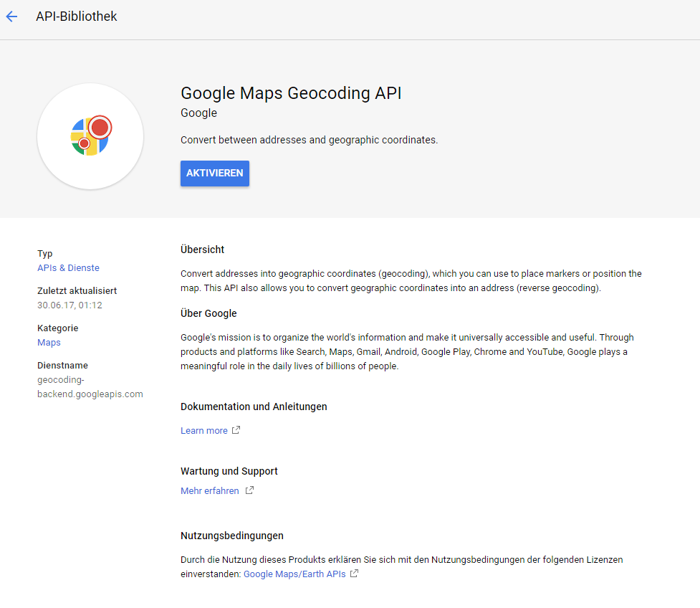Click the Google Maps Geocoding API heading

[x=291, y=93]
